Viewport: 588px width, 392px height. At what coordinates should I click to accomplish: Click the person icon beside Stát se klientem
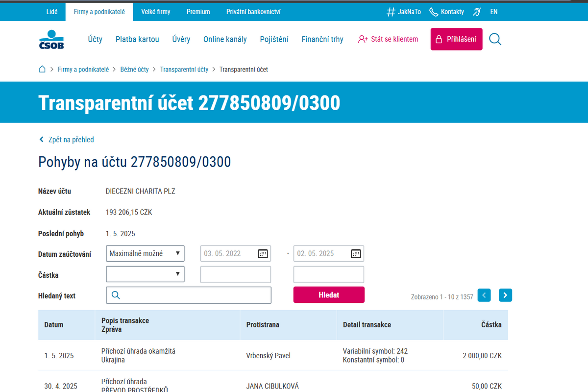(x=363, y=39)
